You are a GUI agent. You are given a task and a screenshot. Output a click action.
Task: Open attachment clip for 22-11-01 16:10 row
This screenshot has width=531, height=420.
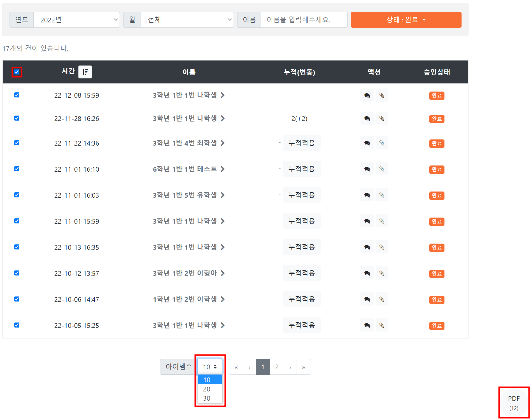pos(382,169)
